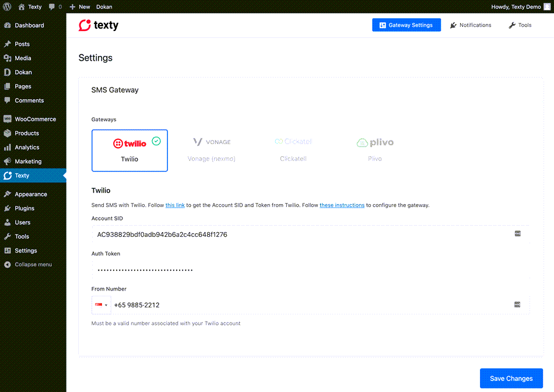Click the Plugins plug icon
This screenshot has height=392, width=554.
coord(8,208)
